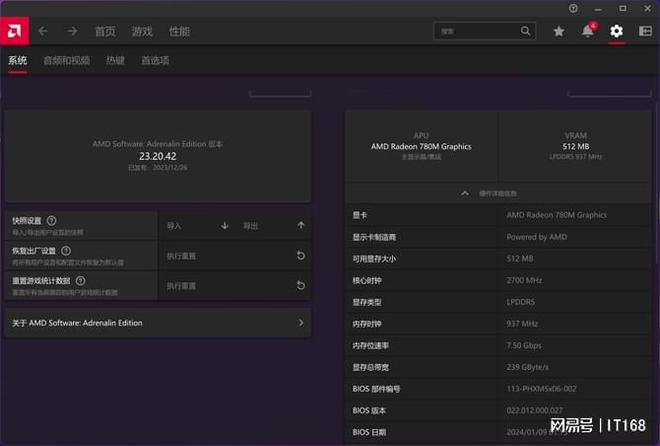Select the 热键 hotkeys sub-tab
Image resolution: width=660 pixels, height=446 pixels.
click(115, 60)
